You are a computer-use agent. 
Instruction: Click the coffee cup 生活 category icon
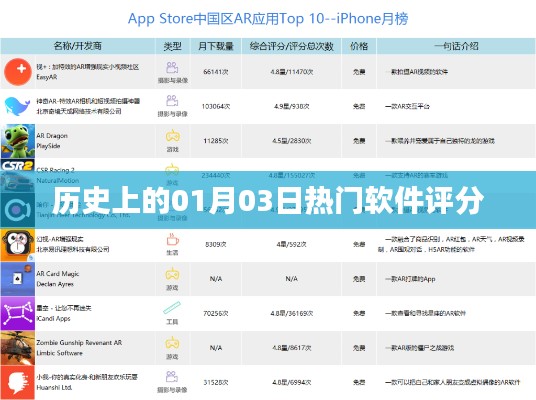tap(172, 239)
